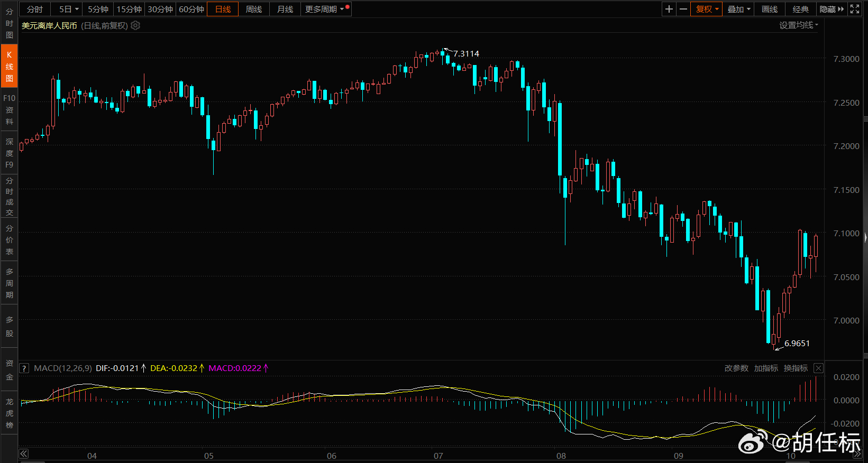Select 15分钟 period tab
This screenshot has width=868, height=463.
129,9
